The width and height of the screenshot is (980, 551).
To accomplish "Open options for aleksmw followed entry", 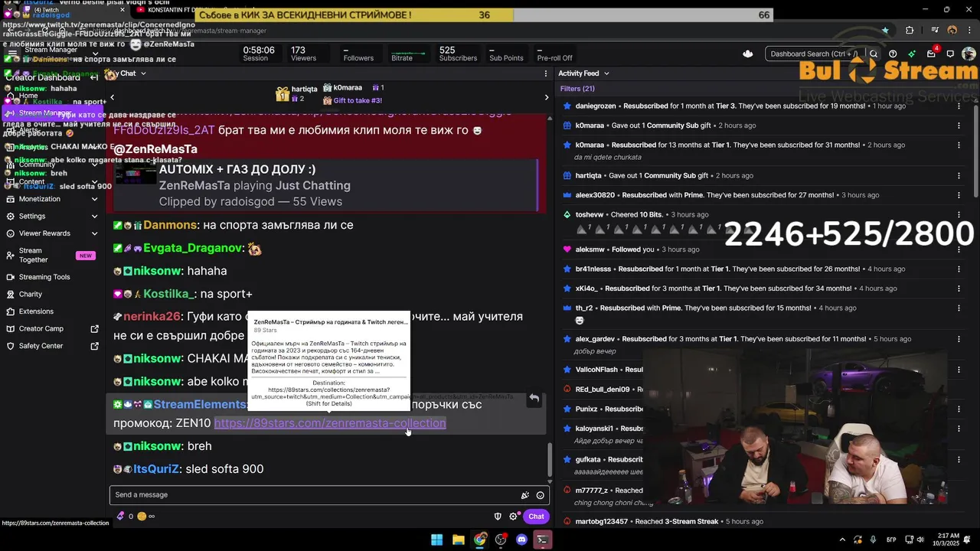I will (959, 249).
